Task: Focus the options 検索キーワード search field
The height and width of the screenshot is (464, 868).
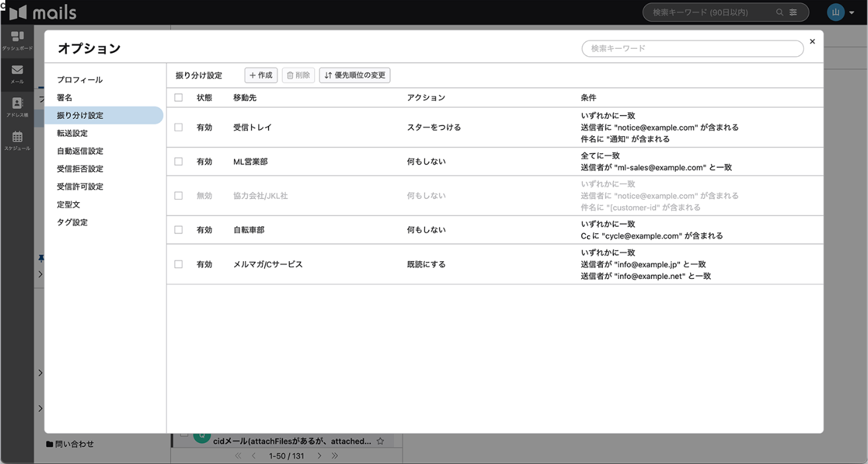Action: click(x=692, y=49)
